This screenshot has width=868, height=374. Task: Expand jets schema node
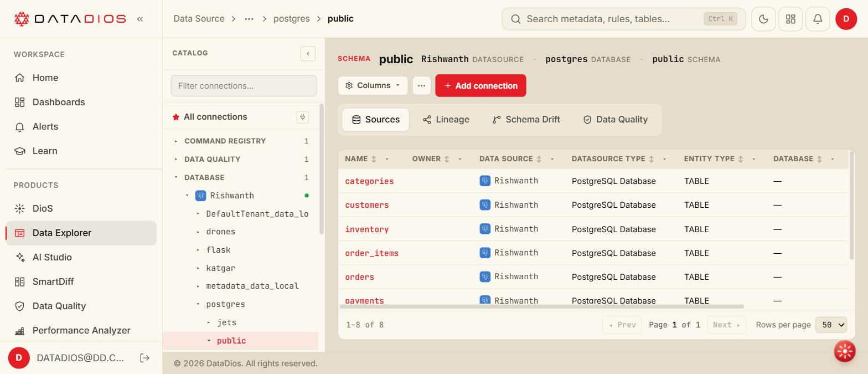[209, 322]
